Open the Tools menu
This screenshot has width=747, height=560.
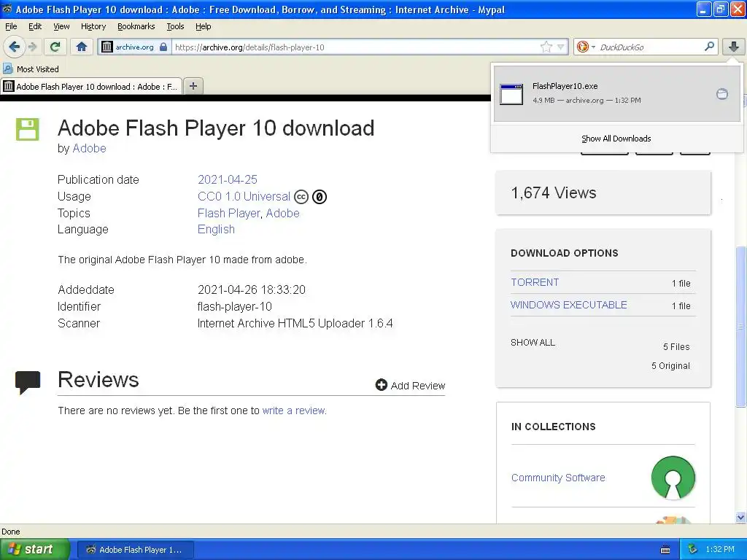click(175, 26)
